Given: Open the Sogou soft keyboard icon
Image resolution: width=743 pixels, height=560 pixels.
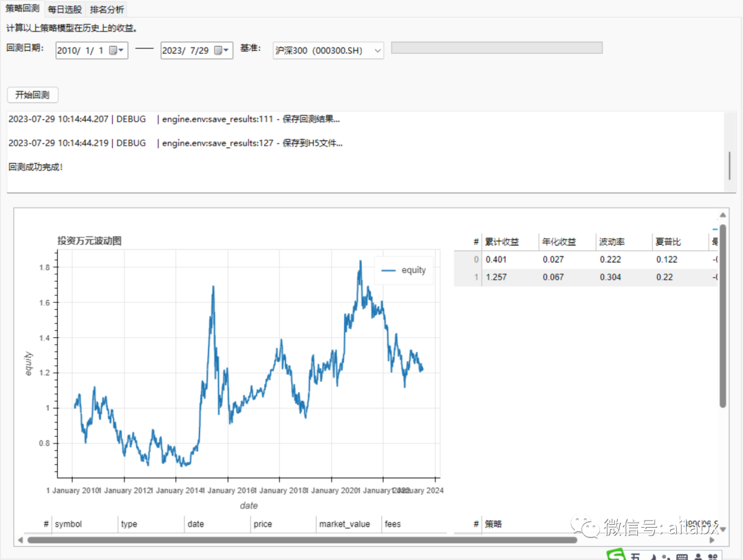Looking at the screenshot, I should tap(682, 557).
